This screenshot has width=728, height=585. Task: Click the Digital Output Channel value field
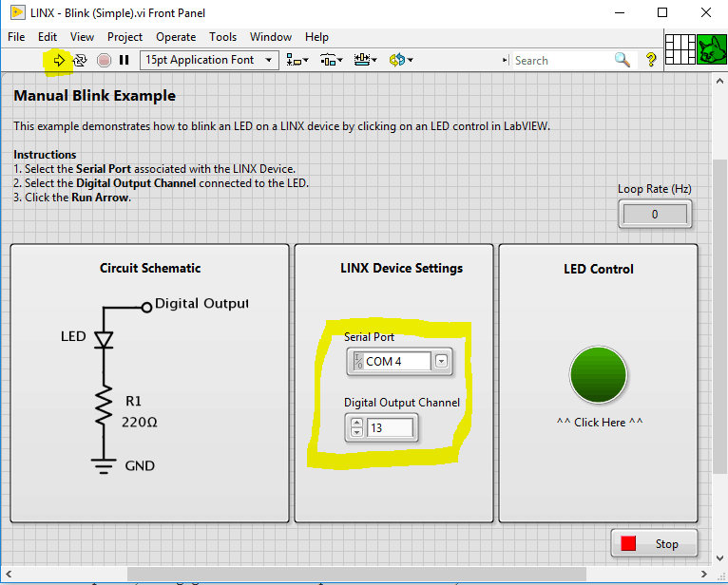391,428
